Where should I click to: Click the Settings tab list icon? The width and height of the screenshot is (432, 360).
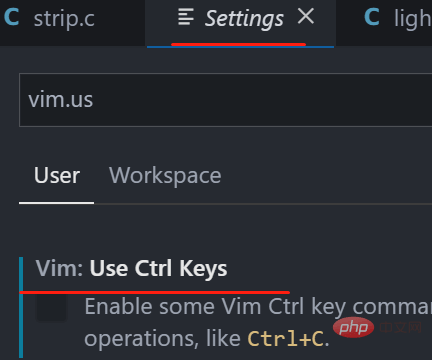[x=186, y=17]
